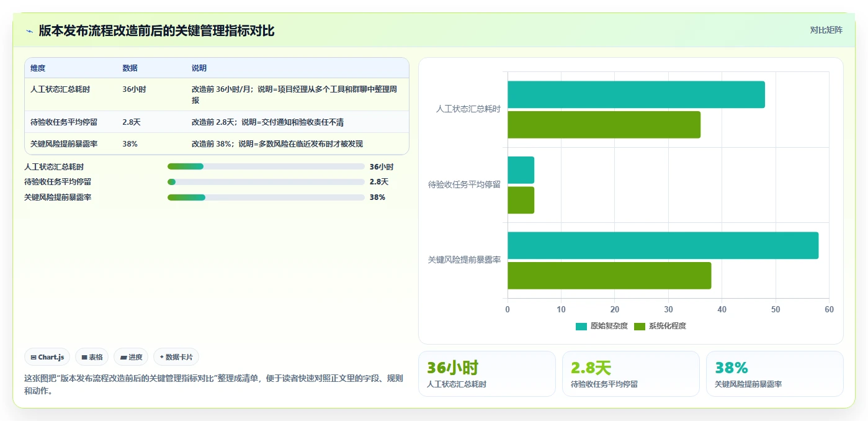This screenshot has height=421, width=868.
Task: Click the 待验收任务平均停留 progress bar
Action: click(266, 182)
